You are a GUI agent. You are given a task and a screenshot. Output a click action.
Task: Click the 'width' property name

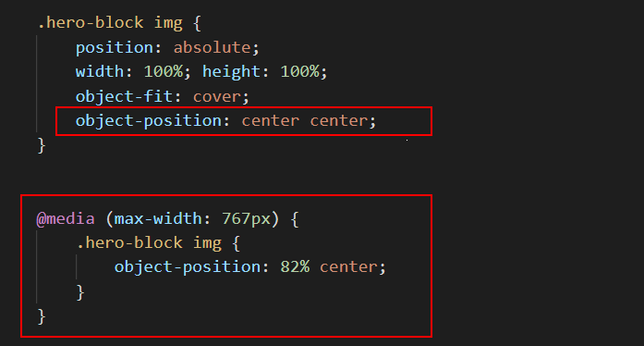coord(100,71)
